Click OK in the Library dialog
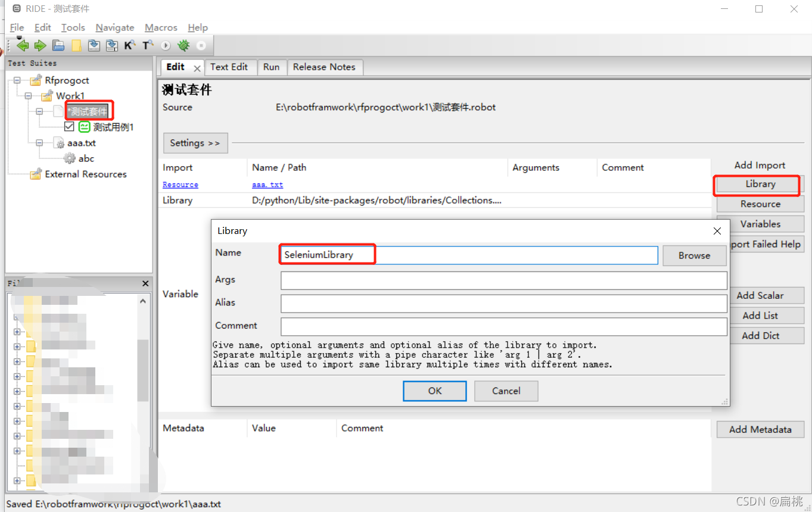 [434, 391]
